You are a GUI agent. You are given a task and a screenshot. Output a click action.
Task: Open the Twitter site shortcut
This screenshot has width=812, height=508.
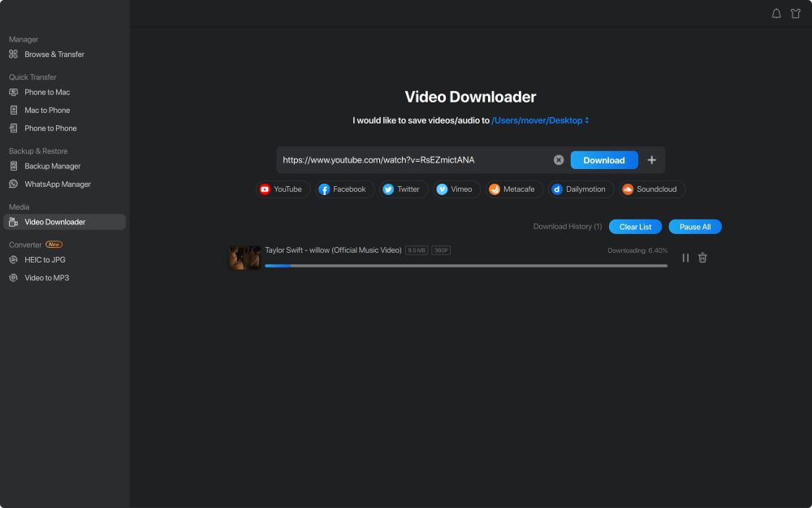(404, 189)
